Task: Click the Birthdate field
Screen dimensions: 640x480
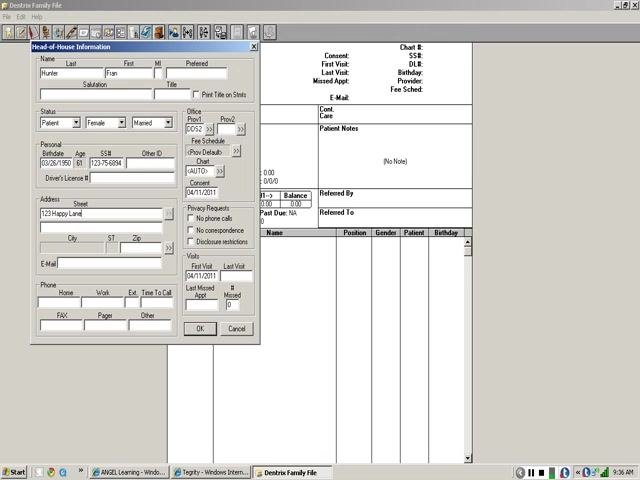Action: pos(56,163)
